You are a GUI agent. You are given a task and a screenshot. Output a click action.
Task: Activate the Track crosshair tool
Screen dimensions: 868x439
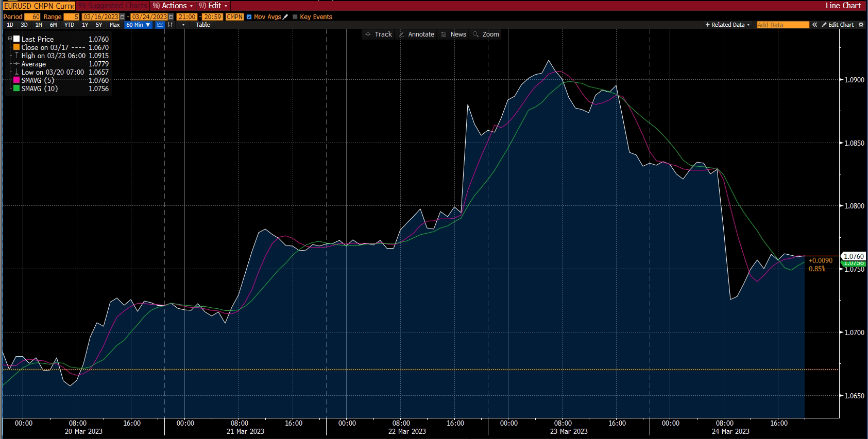(x=379, y=34)
